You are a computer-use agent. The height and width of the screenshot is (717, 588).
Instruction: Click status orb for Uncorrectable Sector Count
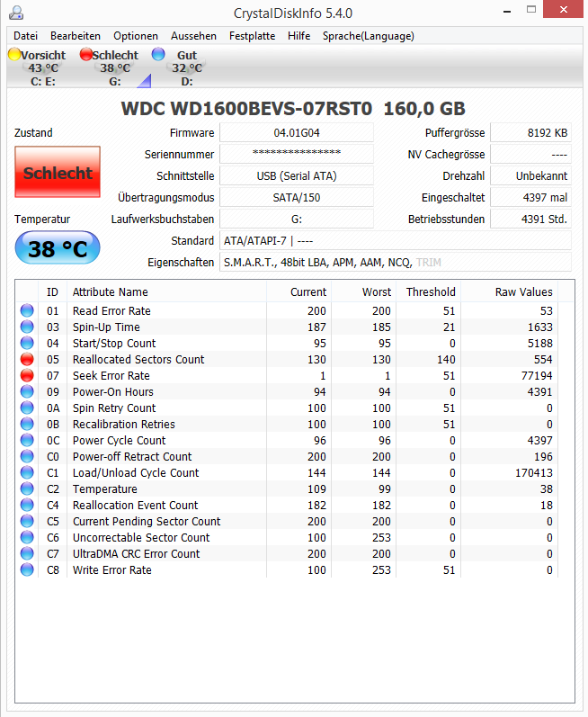[x=27, y=538]
